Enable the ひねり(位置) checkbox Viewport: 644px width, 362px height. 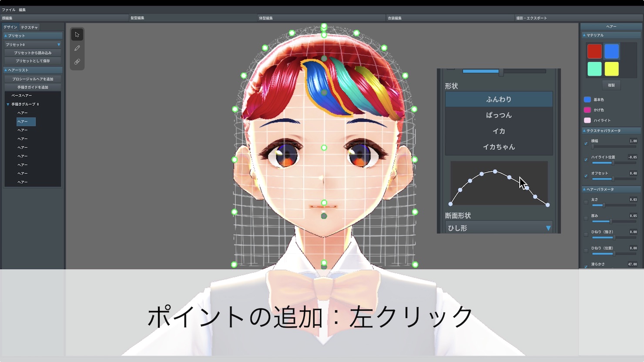tap(586, 250)
